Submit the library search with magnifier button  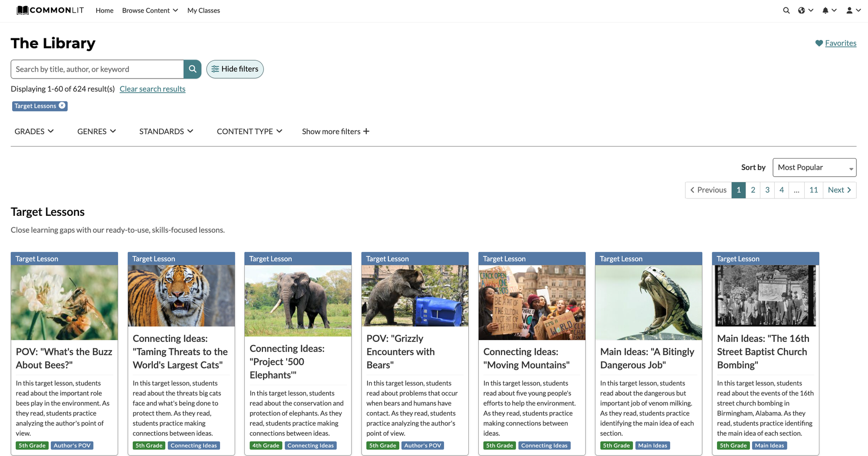(192, 69)
